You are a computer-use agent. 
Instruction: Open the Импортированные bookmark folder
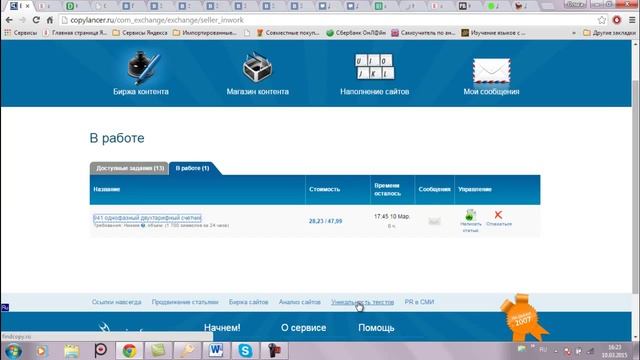(x=204, y=33)
